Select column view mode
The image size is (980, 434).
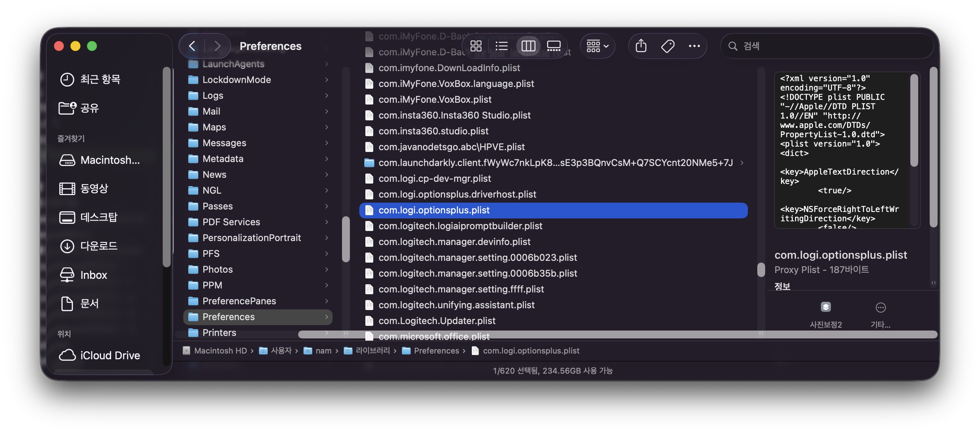point(528,46)
